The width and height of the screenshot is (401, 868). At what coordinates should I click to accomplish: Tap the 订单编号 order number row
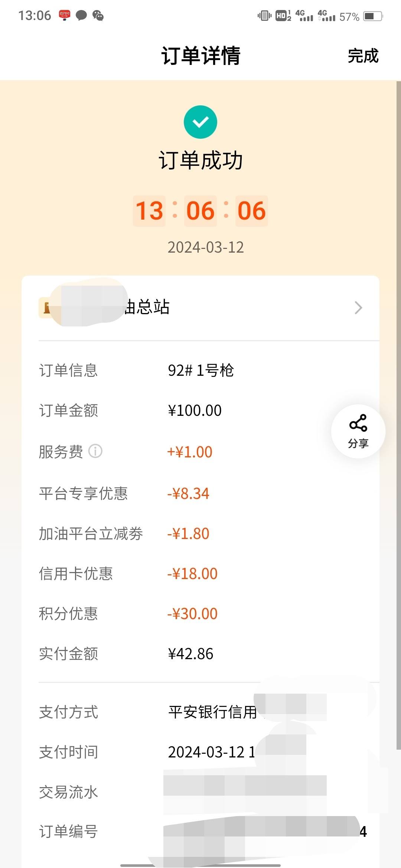pyautogui.click(x=200, y=831)
